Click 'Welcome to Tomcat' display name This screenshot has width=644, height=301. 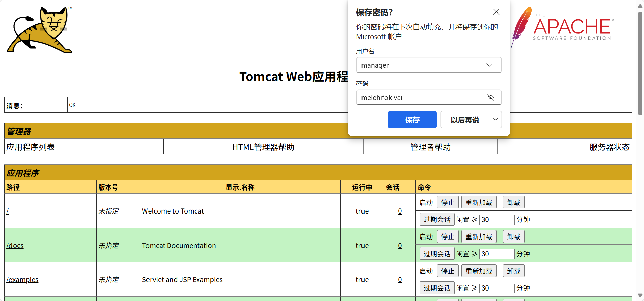point(173,211)
